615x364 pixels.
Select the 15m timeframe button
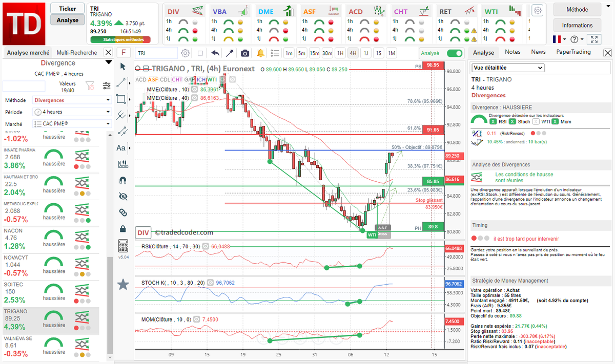point(314,53)
